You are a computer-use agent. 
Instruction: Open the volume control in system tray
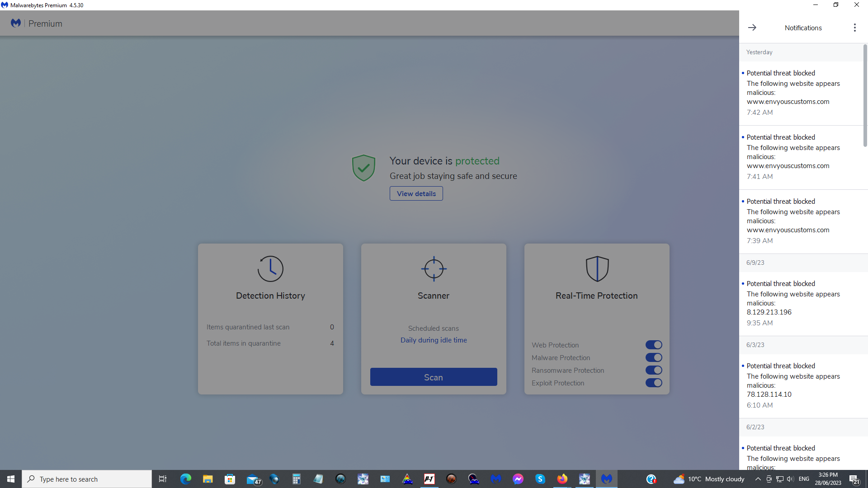(x=790, y=479)
